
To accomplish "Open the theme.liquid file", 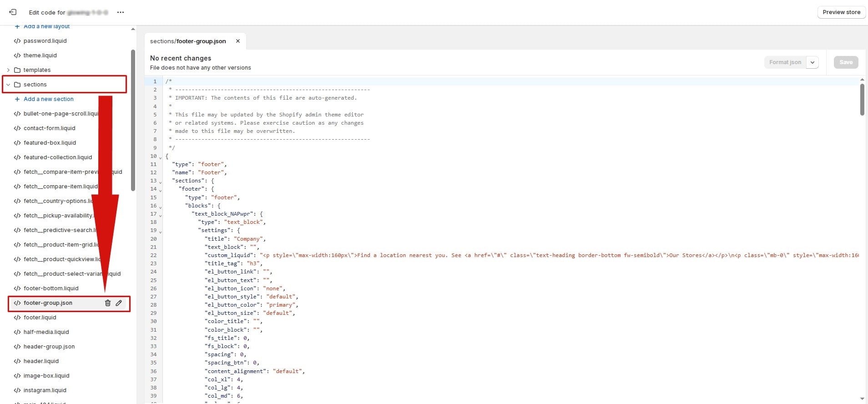I will click(40, 56).
